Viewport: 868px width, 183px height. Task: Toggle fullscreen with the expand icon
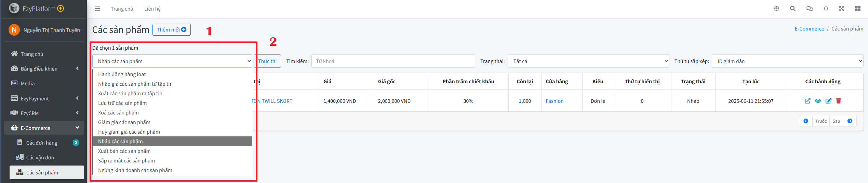tap(842, 9)
